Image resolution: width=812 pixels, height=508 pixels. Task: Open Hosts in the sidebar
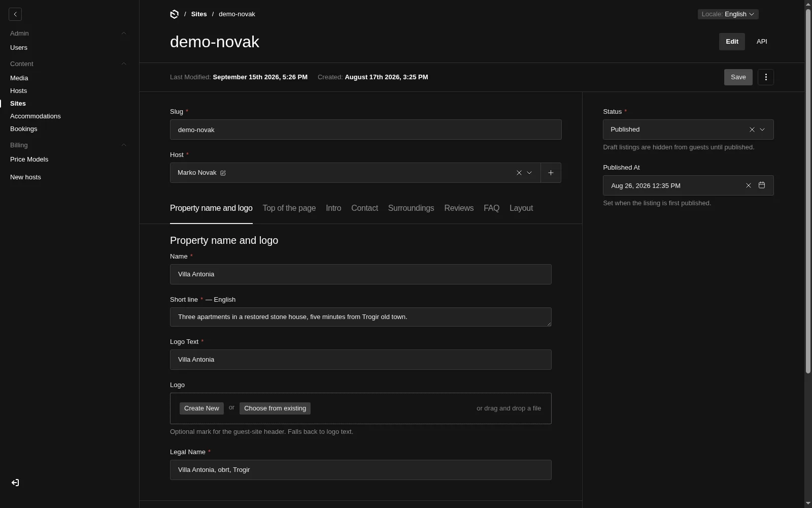pos(19,91)
